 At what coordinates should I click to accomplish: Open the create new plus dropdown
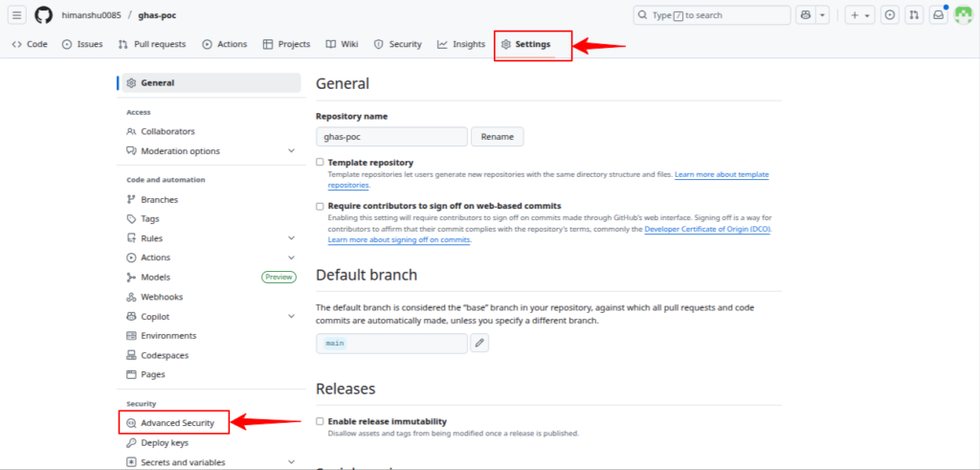pyautogui.click(x=858, y=15)
